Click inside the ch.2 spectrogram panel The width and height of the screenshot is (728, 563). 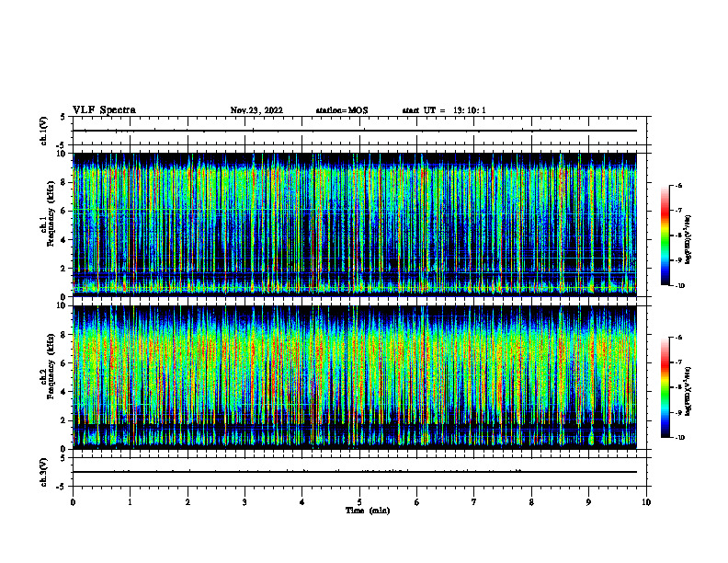click(x=355, y=377)
